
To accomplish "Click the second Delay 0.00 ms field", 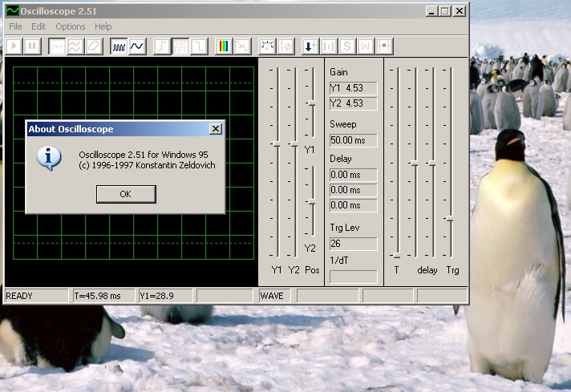I will pos(353,190).
